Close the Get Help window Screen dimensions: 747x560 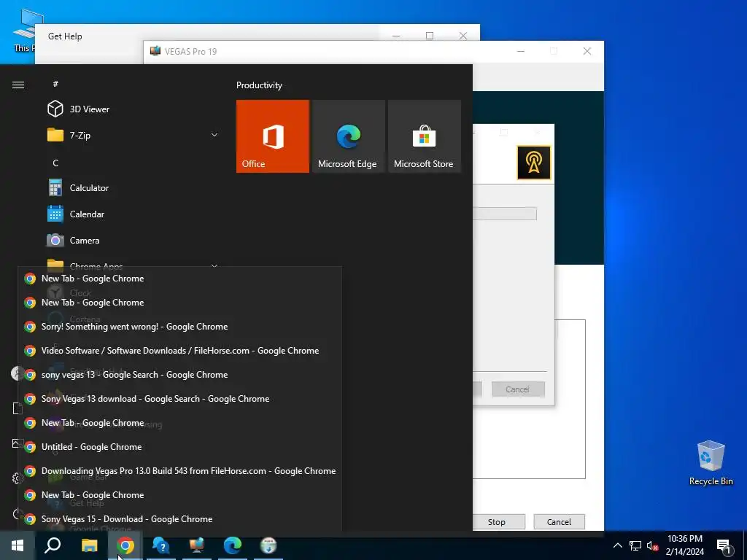(x=462, y=36)
